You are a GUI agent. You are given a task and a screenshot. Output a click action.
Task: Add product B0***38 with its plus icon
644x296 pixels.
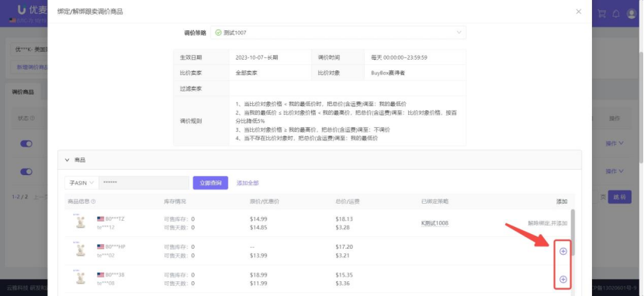[563, 279]
